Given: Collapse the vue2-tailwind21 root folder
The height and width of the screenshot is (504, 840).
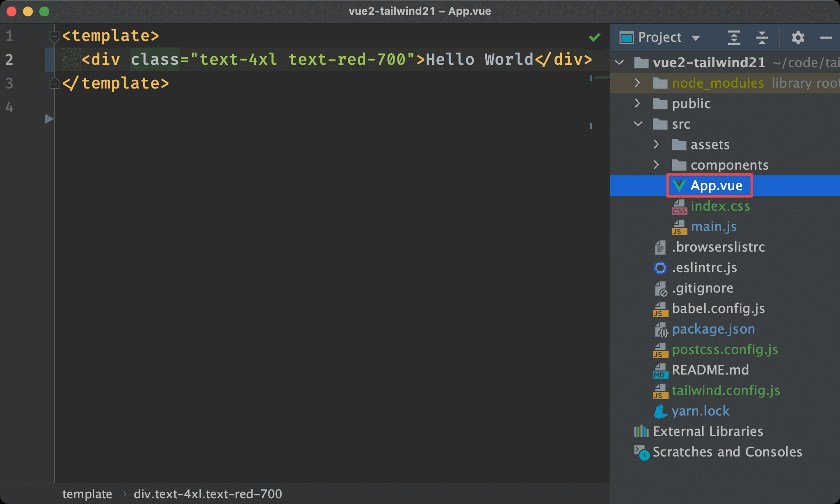Looking at the screenshot, I should coord(620,63).
